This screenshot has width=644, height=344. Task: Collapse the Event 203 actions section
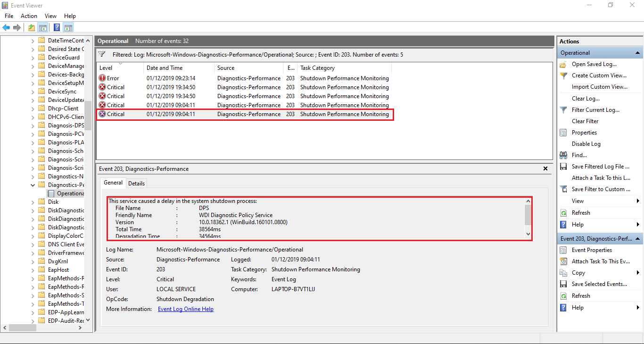pyautogui.click(x=637, y=239)
